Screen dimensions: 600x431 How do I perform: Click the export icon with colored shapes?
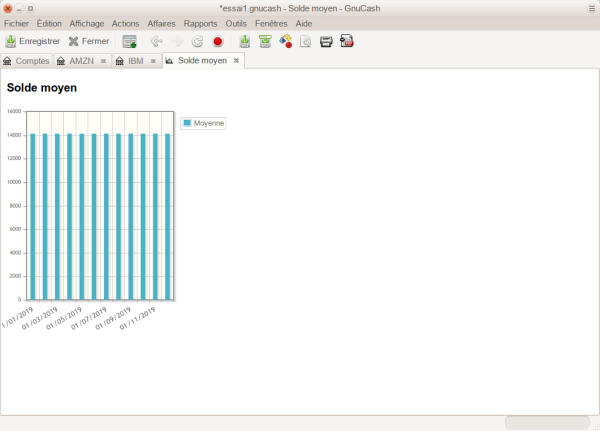[286, 42]
